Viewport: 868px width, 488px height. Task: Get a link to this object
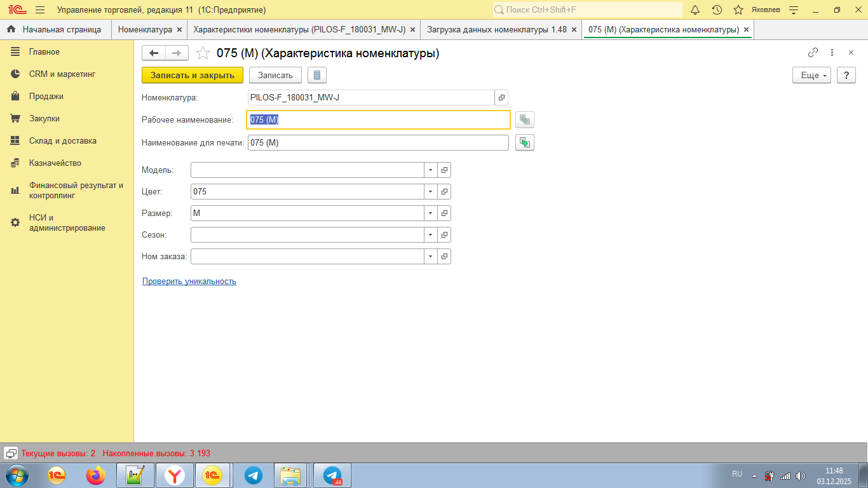tap(813, 53)
